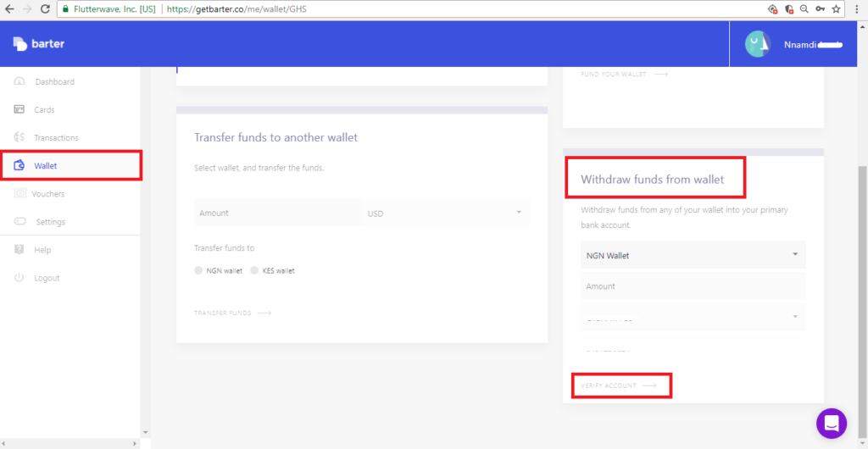Open Cards in the sidebar
This screenshot has width=868, height=449.
44,110
